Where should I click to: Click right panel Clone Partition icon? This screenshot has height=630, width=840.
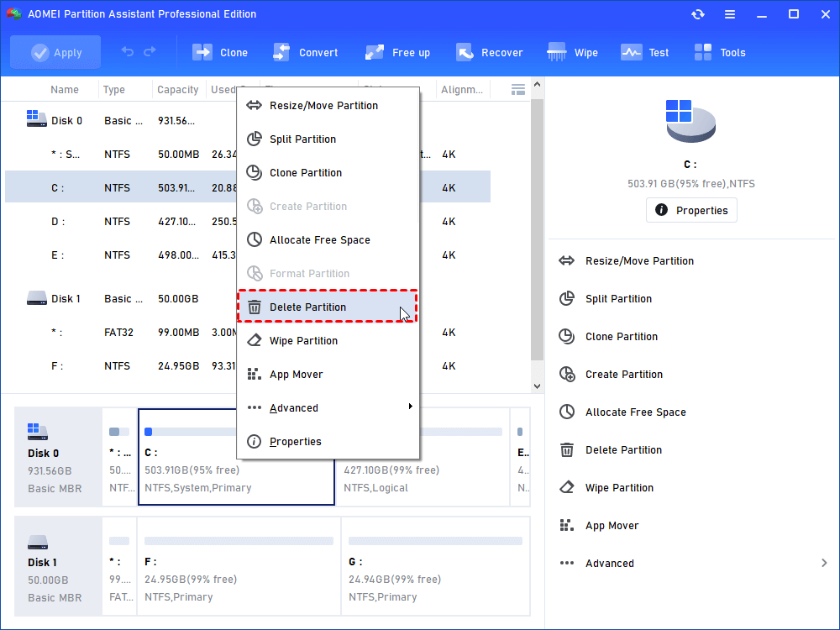567,337
